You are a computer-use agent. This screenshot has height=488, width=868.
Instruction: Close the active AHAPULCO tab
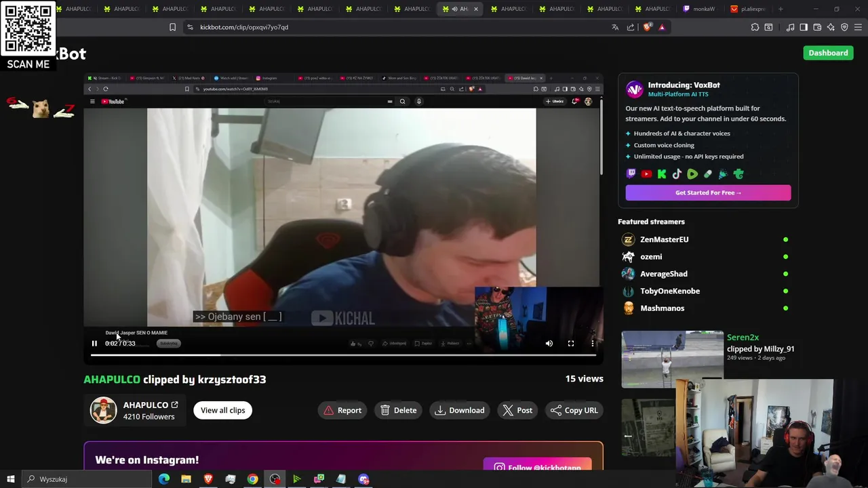click(475, 9)
